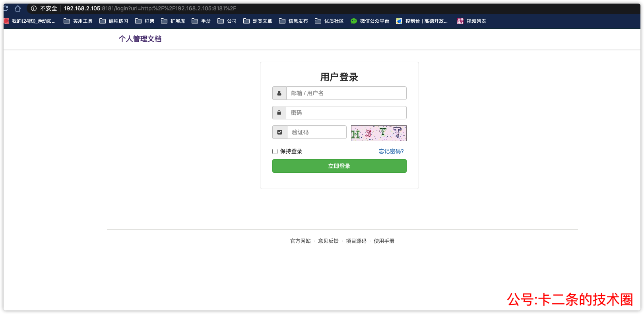Click the 忘记密码? link
This screenshot has width=644, height=314.
tap(391, 151)
